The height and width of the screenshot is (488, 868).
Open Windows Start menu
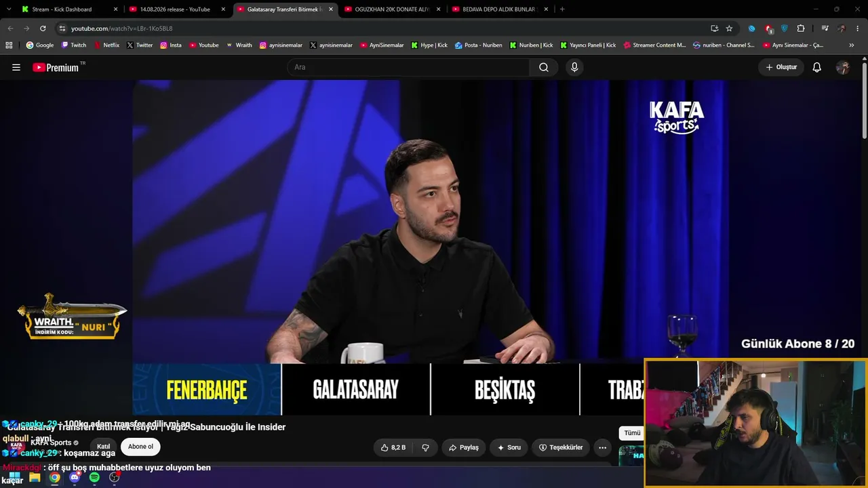pyautogui.click(x=14, y=477)
